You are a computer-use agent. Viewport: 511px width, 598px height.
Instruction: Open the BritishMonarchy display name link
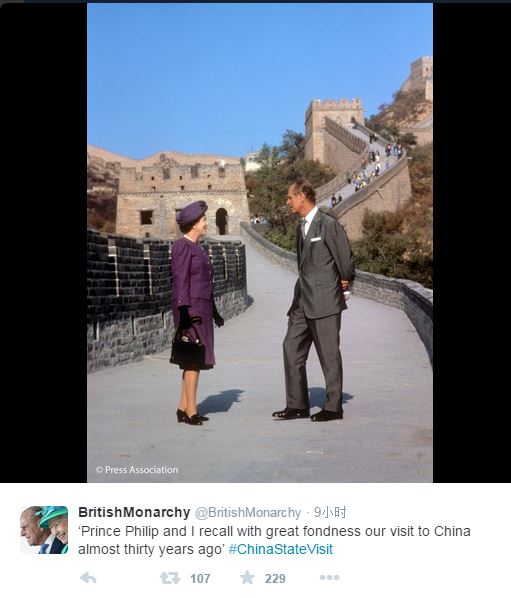point(134,512)
